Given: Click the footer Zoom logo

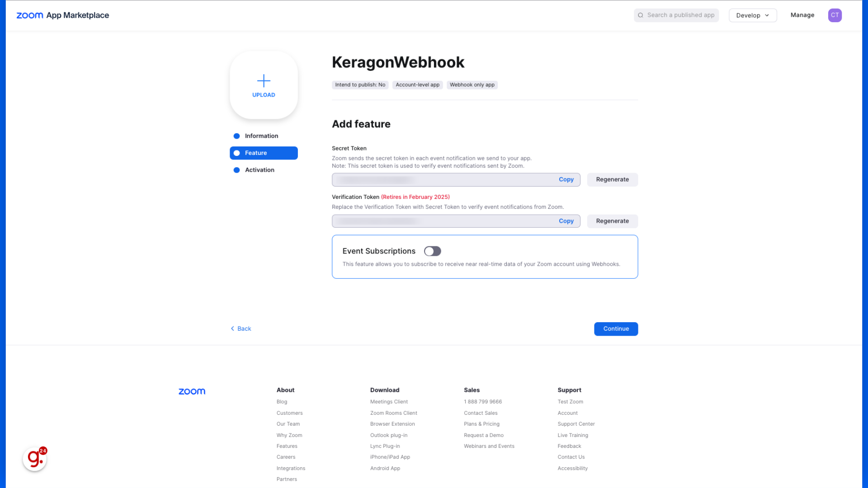Looking at the screenshot, I should 192,391.
